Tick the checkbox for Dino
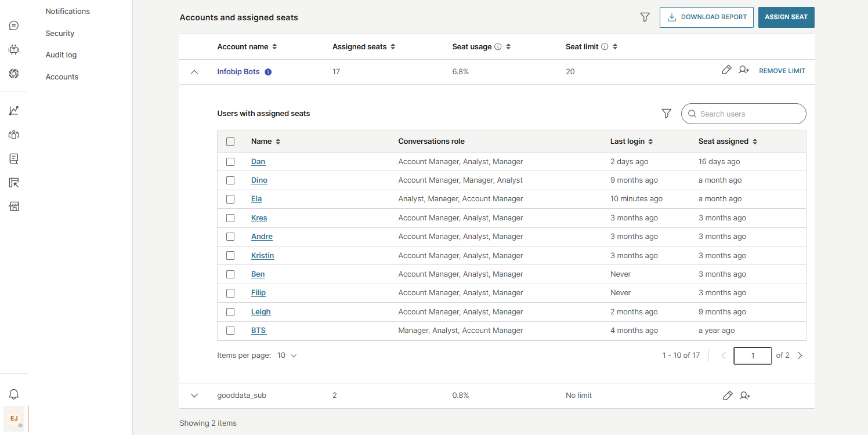The image size is (868, 435). tap(230, 180)
